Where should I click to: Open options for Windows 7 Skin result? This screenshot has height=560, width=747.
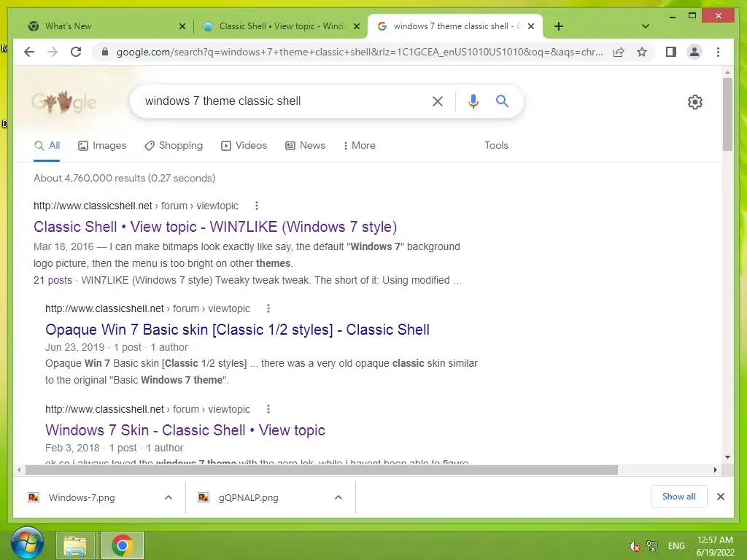tap(268, 409)
